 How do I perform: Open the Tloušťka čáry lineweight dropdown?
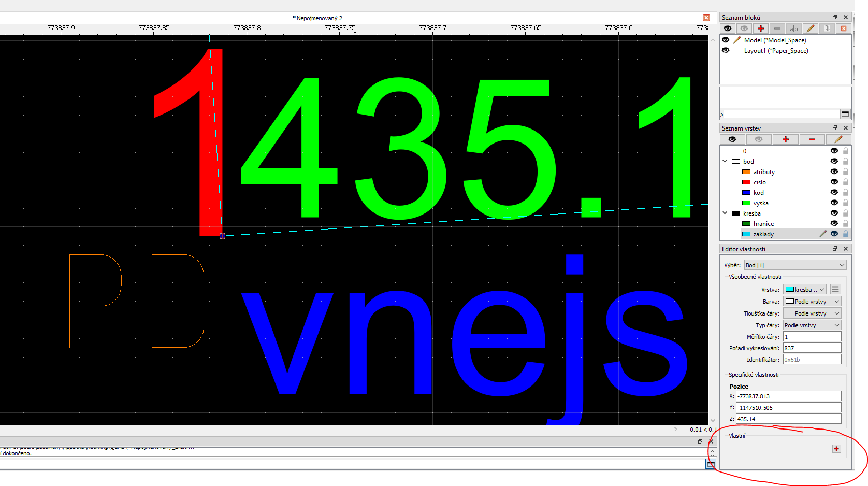[812, 313]
